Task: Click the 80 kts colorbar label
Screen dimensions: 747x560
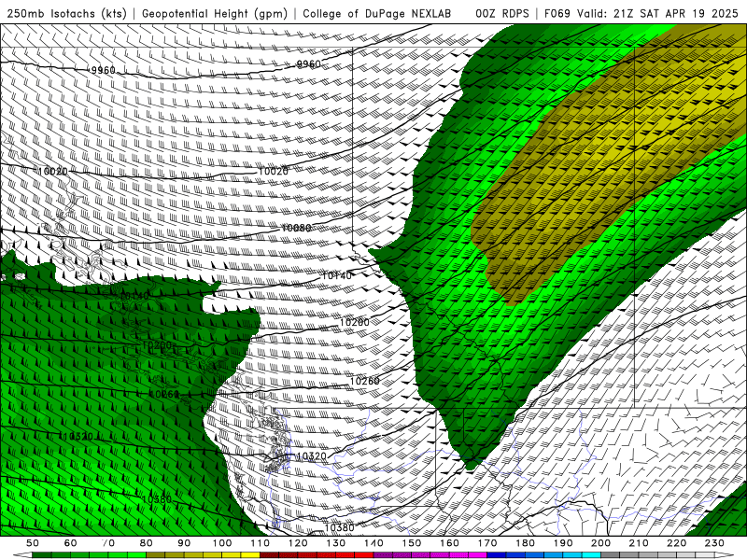Action: point(147,543)
